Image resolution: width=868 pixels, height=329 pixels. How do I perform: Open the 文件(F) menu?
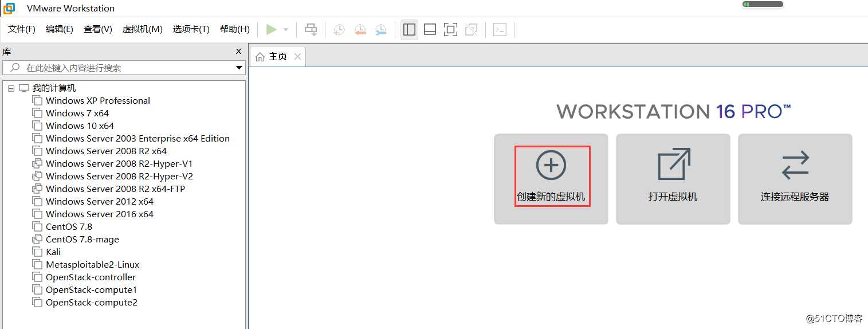coord(22,29)
